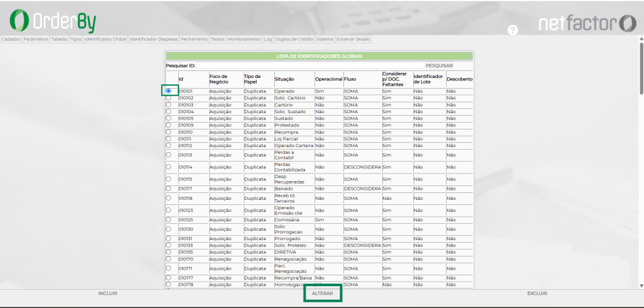Select radio button for Id 010110
The height and width of the screenshot is (308, 644).
[169, 132]
